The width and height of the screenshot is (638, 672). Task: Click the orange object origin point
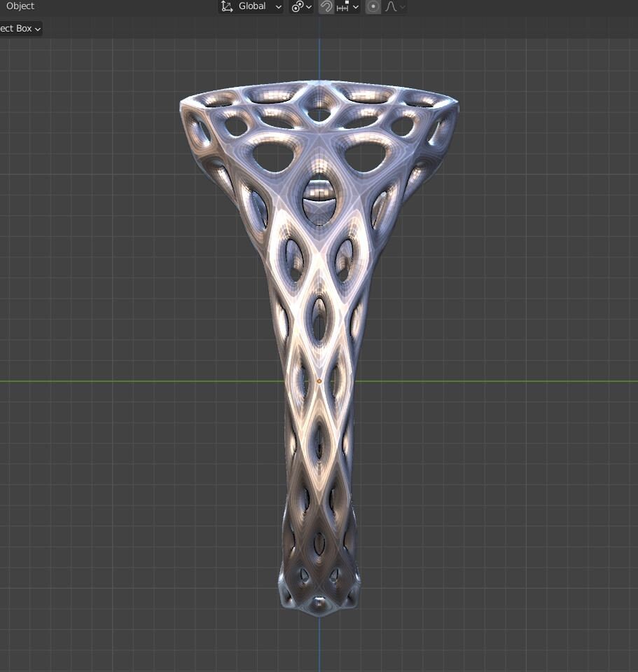click(319, 381)
